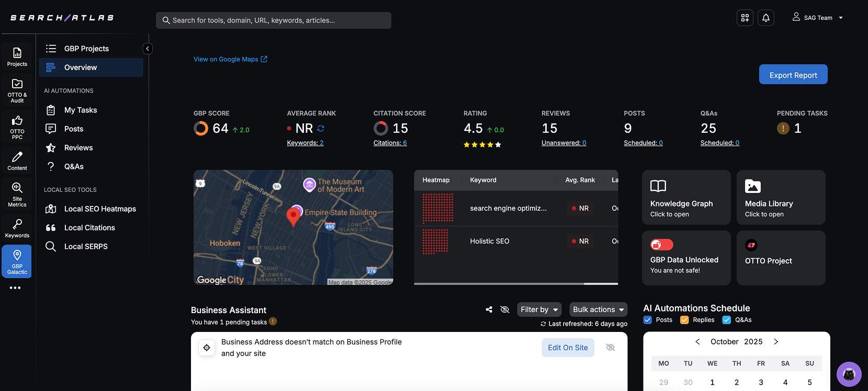Open Site Metrics sidebar icon
This screenshot has width=868, height=391.
(x=17, y=194)
